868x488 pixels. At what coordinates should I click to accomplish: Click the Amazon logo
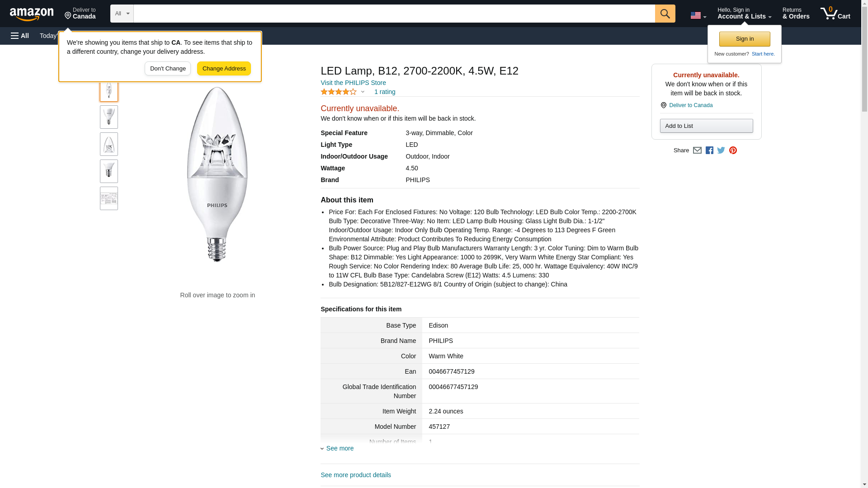click(32, 14)
